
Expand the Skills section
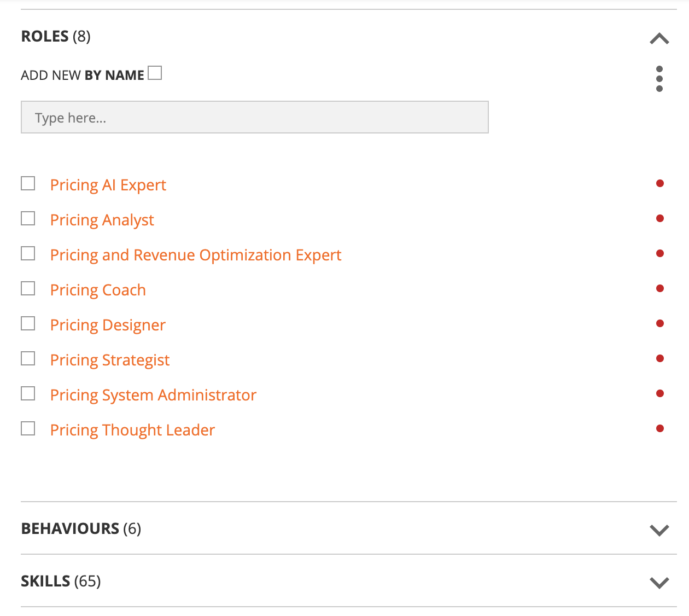659,582
